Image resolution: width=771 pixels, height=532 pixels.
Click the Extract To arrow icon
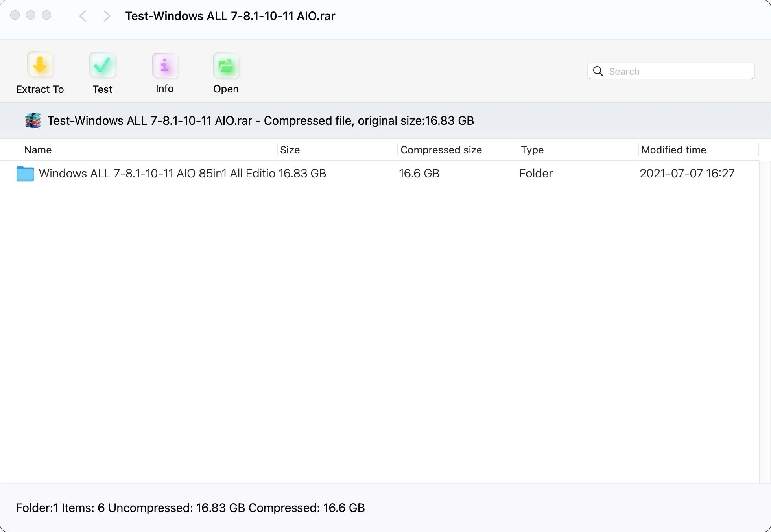point(40,65)
